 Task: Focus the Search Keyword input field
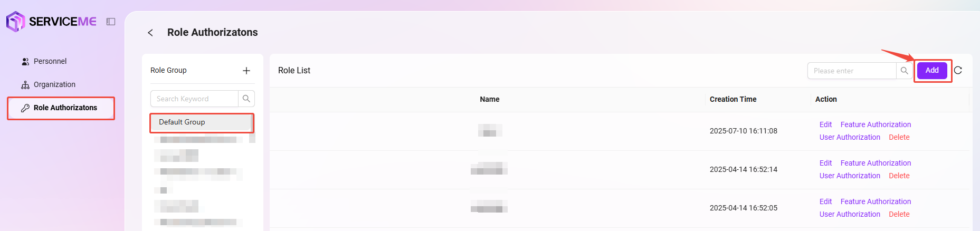click(194, 99)
